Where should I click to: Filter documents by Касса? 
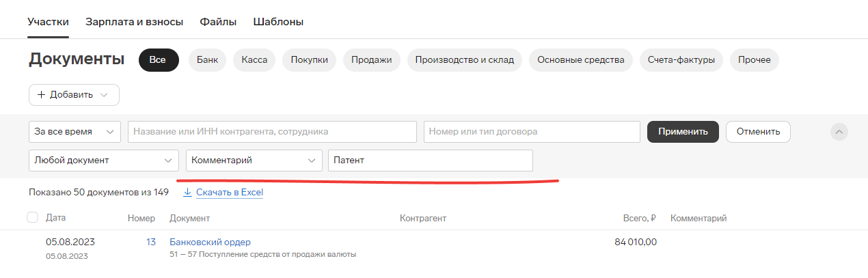coord(254,59)
